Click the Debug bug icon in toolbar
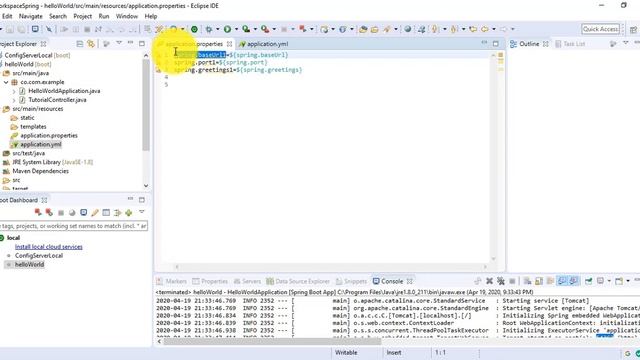This screenshot has width=640, height=360. click(x=209, y=29)
